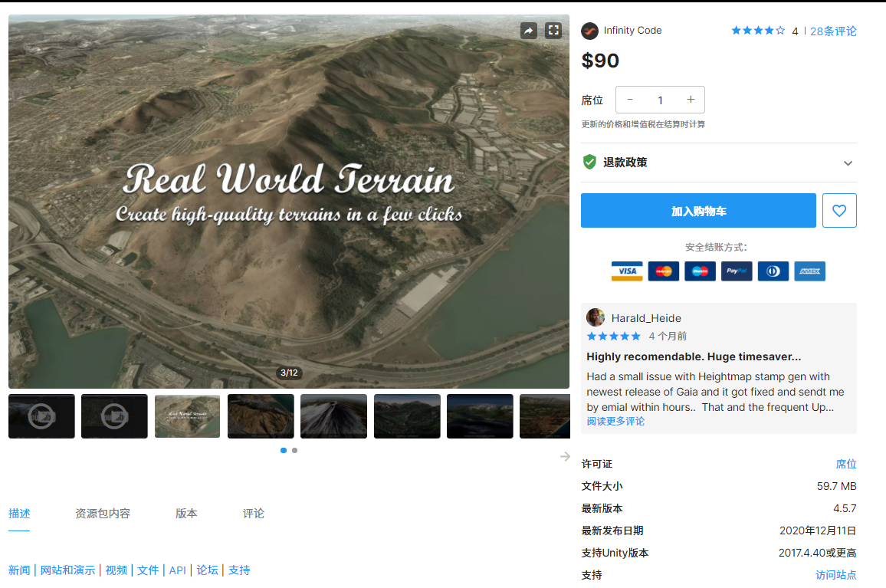This screenshot has height=588, width=886.
Task: Click the five-star rating of Harald_Heide's review
Action: click(x=614, y=337)
